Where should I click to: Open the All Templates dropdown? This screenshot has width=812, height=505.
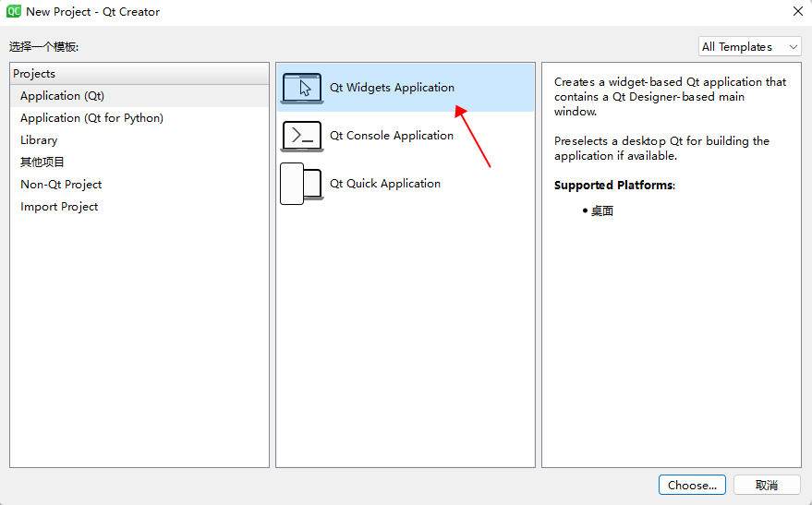pos(749,46)
